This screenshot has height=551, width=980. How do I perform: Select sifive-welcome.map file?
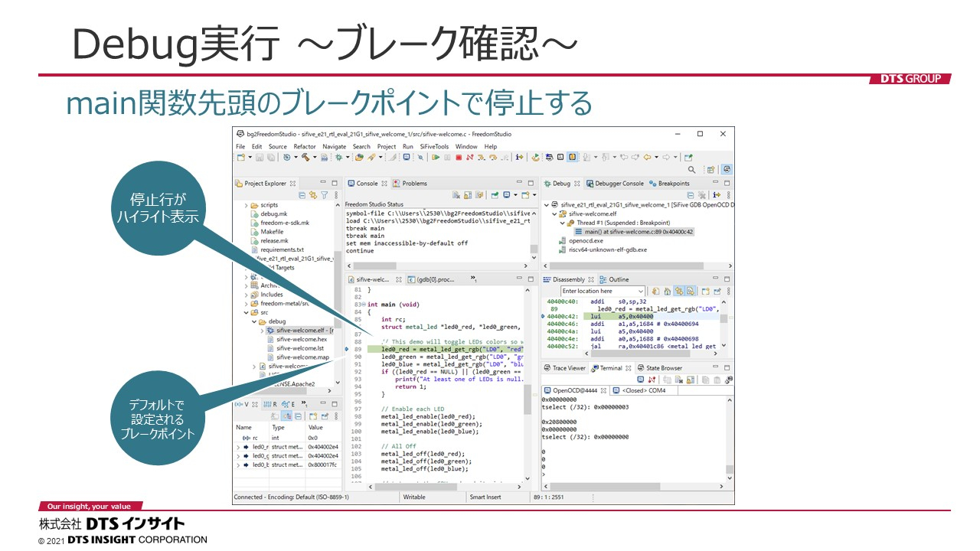[x=297, y=357]
